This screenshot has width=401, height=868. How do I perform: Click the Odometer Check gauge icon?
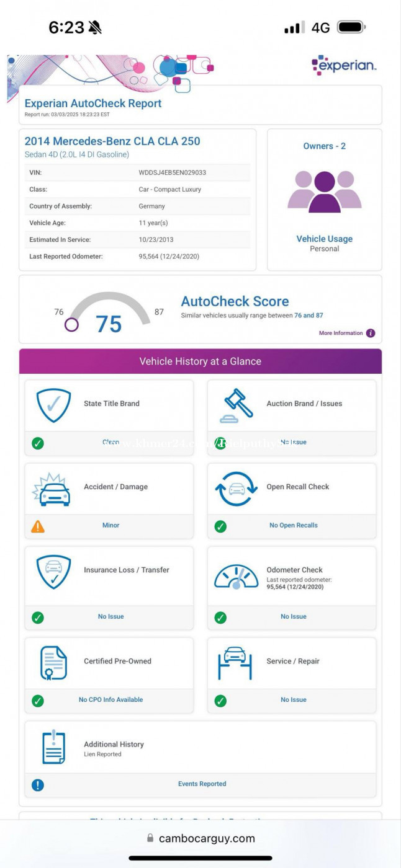point(236,576)
